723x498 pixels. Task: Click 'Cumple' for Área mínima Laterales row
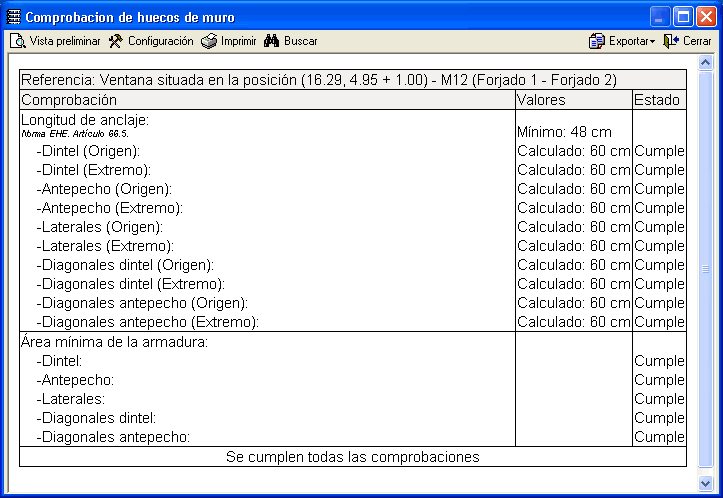tap(659, 399)
